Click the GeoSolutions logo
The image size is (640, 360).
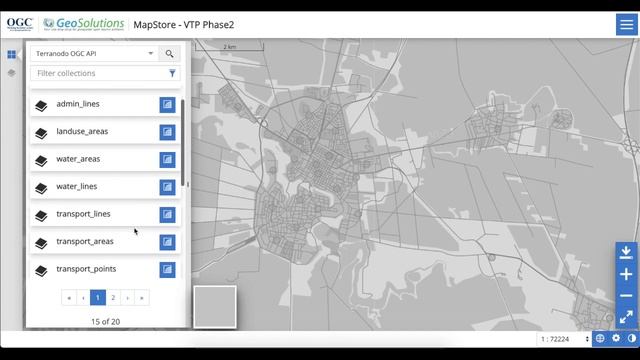[x=84, y=24]
